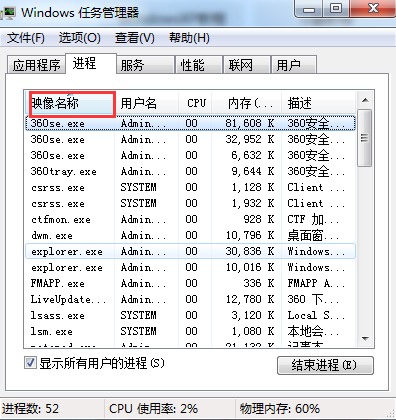Sort by the 用户名 column header
Screen dimensions: 396x420
[x=146, y=103]
